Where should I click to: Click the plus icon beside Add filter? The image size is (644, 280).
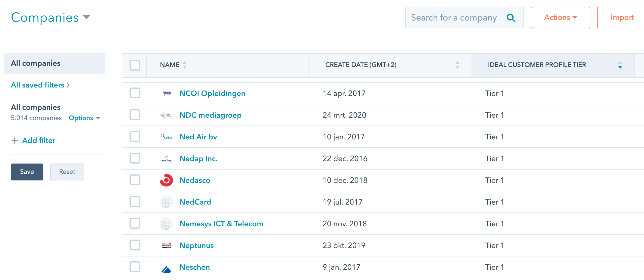(x=14, y=141)
